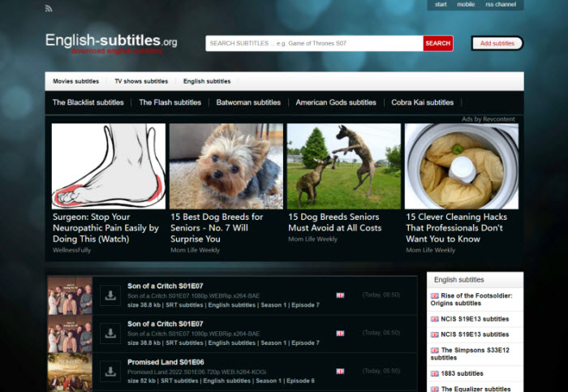Open '15 Clever Cleaning Hacks' headline
568x392 pixels.
(456, 228)
